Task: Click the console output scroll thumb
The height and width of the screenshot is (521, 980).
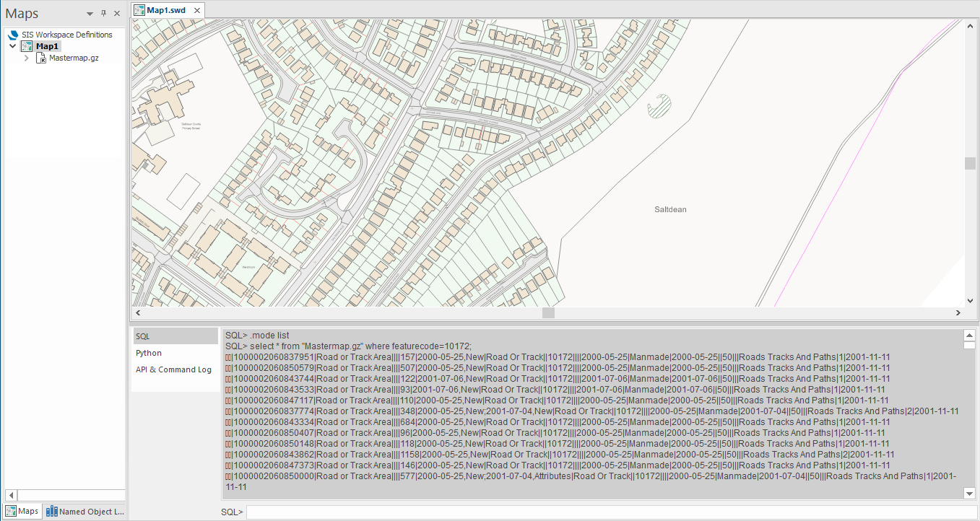Action: 969,345
